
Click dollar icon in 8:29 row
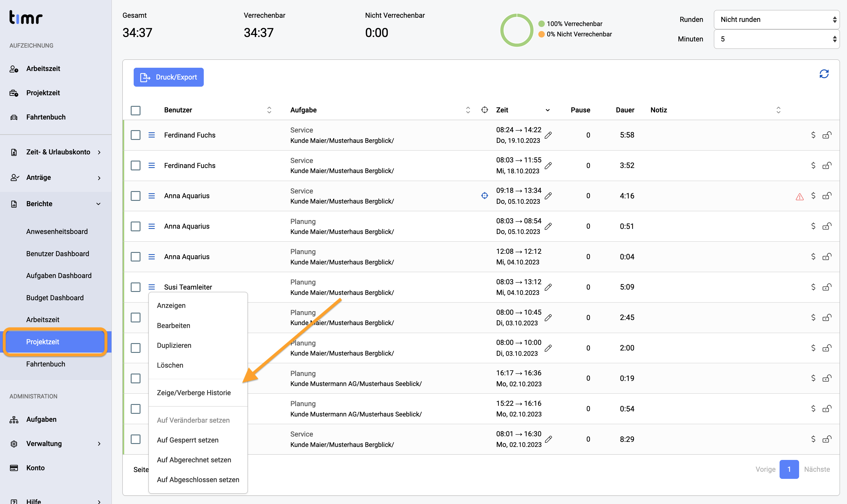click(x=813, y=439)
